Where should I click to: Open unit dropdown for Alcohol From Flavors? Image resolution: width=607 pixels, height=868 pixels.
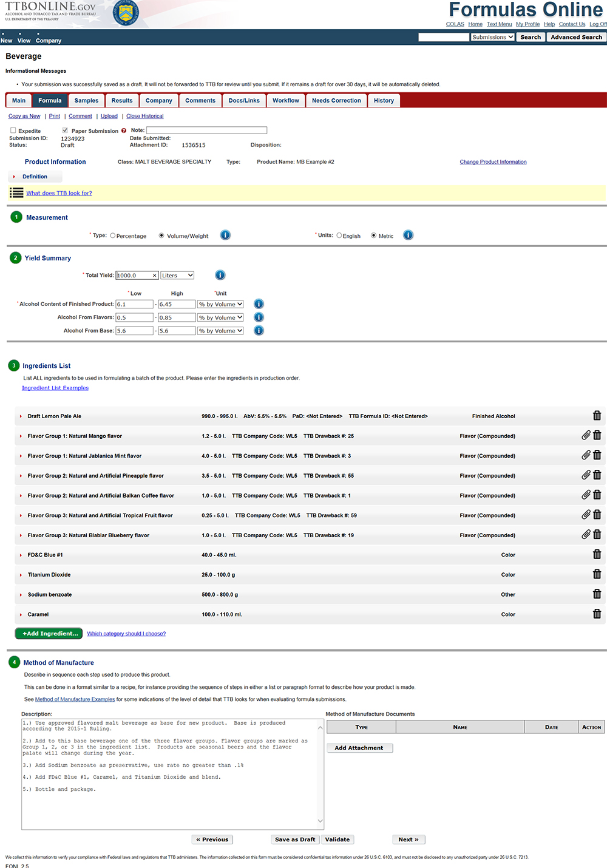point(220,317)
